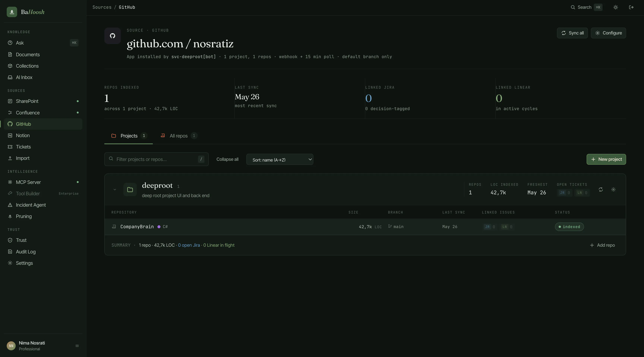Screen dimensions: 644x357
Task: Select the Confluence source
Action: (x=43, y=113)
